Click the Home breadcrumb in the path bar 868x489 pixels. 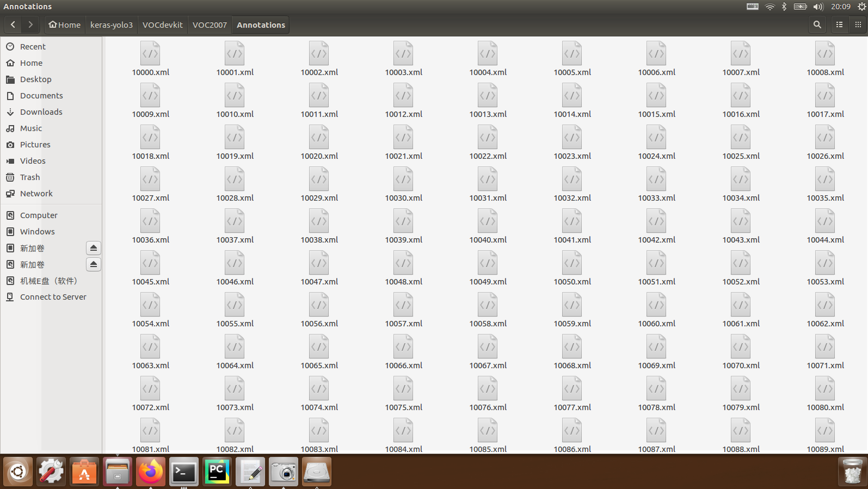tap(64, 24)
